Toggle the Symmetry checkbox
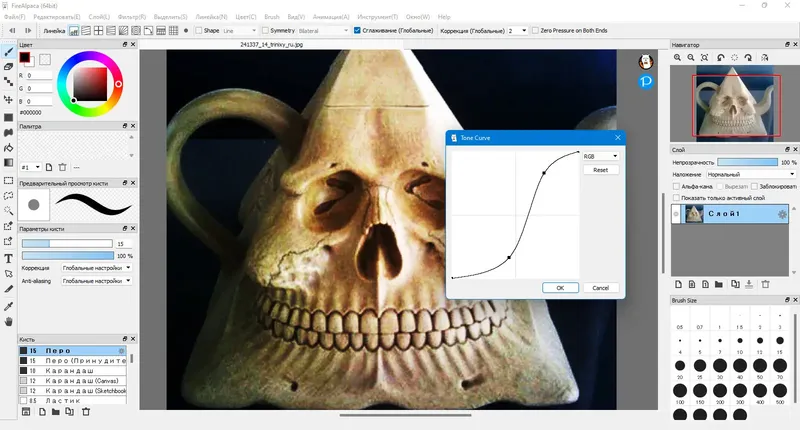The image size is (800, 430). (265, 31)
